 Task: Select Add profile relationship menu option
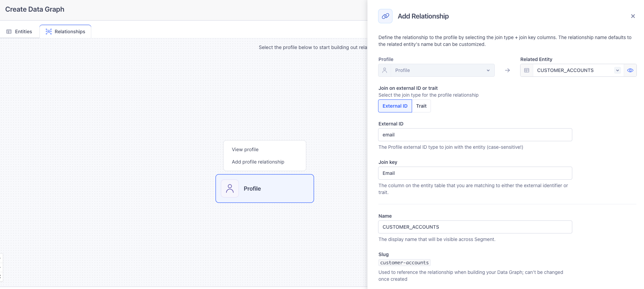pyautogui.click(x=258, y=162)
